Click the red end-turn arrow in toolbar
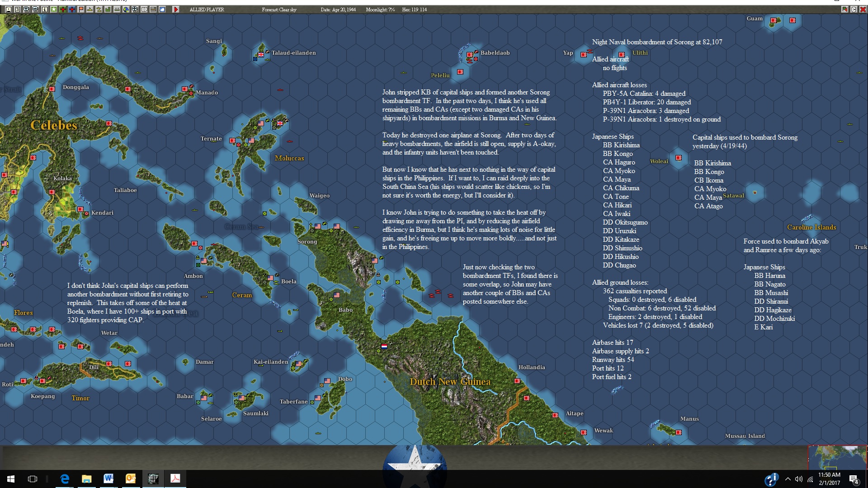This screenshot has width=868, height=488. click(176, 9)
